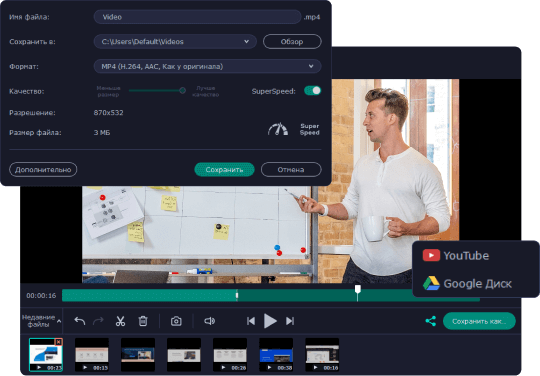The width and height of the screenshot is (540, 376).
Task: Take a snapshot with the camera icon
Action: point(176,321)
